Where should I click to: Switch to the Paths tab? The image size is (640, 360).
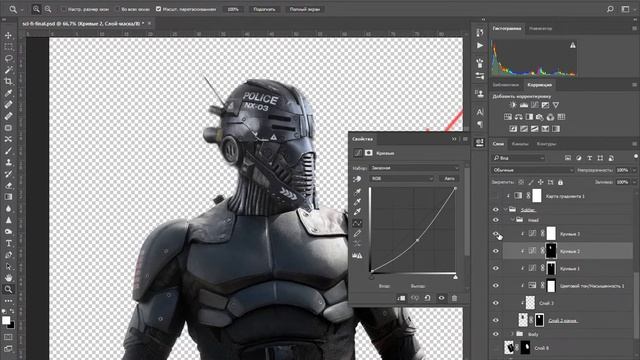pyautogui.click(x=546, y=144)
